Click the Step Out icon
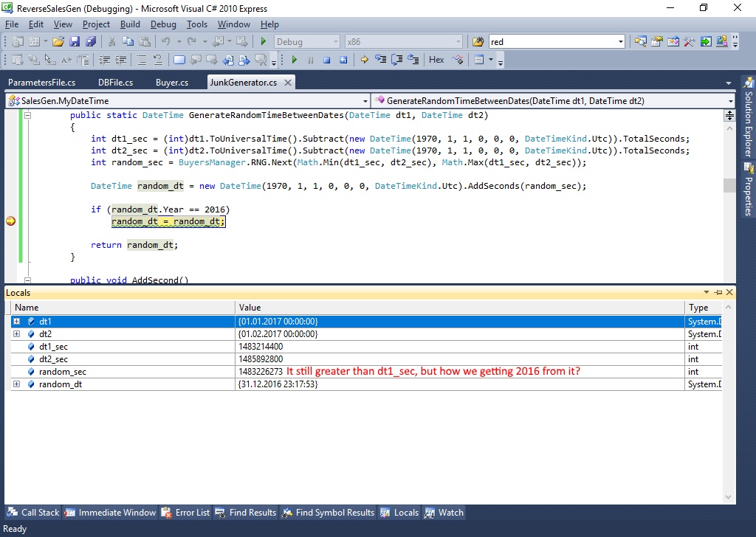This screenshot has width=756, height=537. [414, 59]
